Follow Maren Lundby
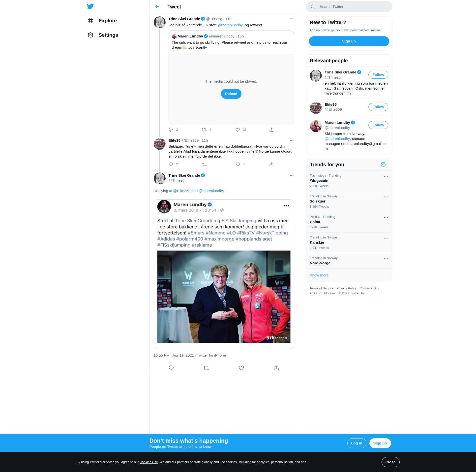This screenshot has height=472, width=476. pos(378,125)
